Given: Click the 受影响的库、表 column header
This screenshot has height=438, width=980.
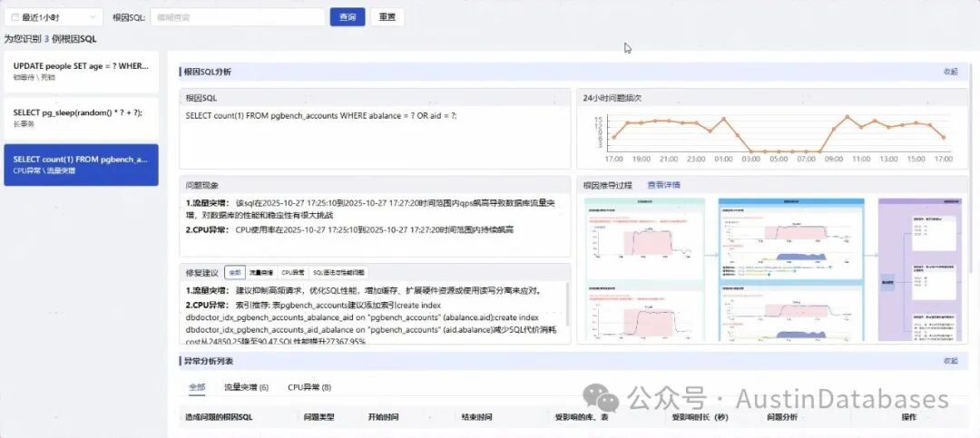Looking at the screenshot, I should 582,417.
